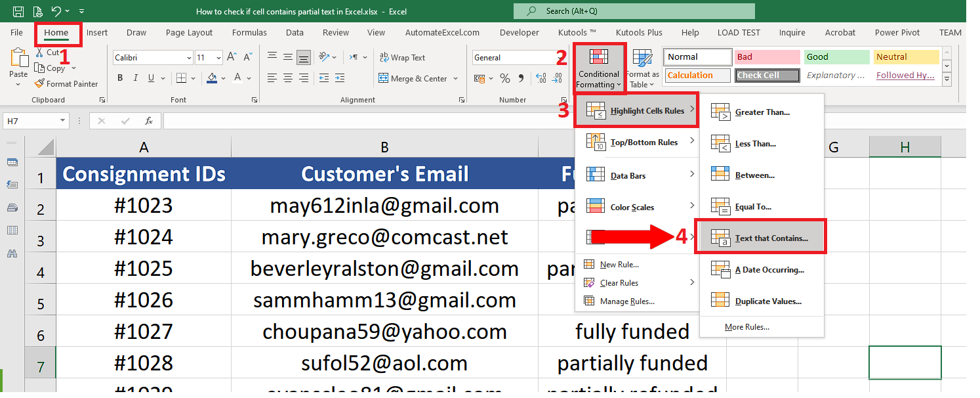
Task: Apply the Format Painter tool
Action: click(66, 83)
